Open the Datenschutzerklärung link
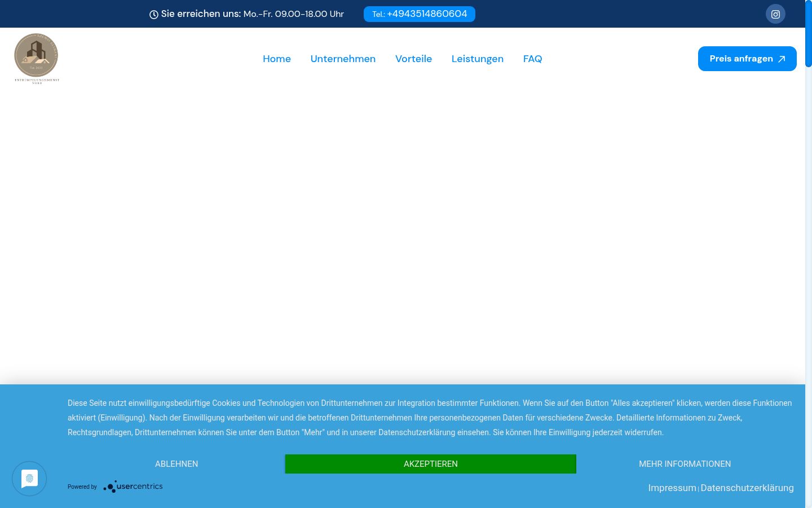This screenshot has height=508, width=812. 747,488
